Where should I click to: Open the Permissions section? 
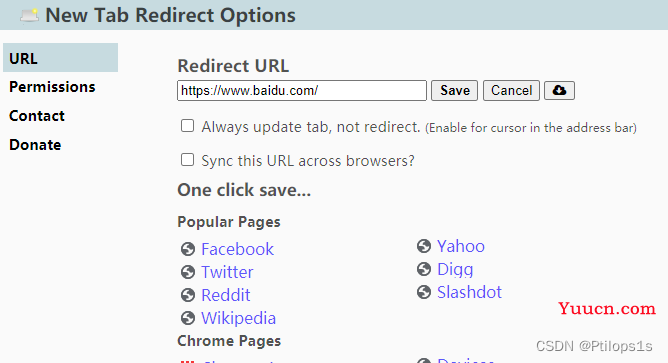pyautogui.click(x=52, y=87)
